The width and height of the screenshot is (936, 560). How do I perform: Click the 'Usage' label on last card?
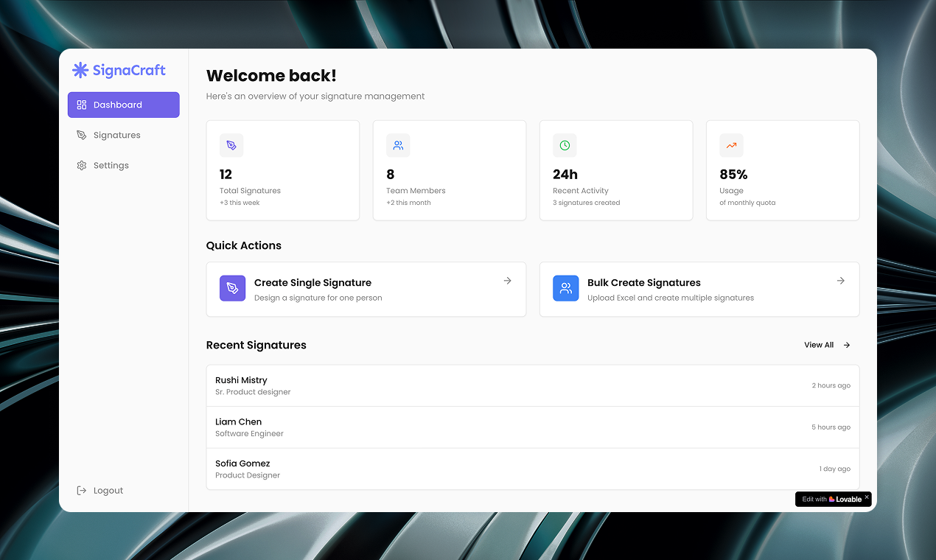tap(731, 191)
